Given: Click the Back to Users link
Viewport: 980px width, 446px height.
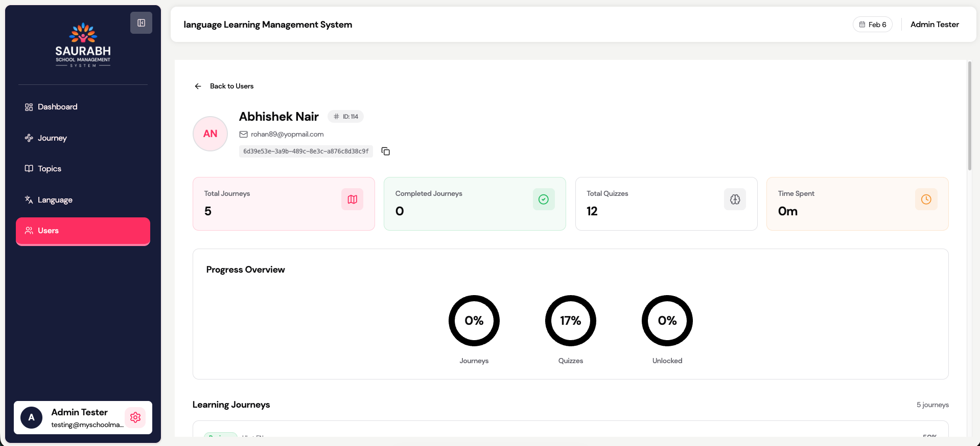Looking at the screenshot, I should click(x=231, y=86).
